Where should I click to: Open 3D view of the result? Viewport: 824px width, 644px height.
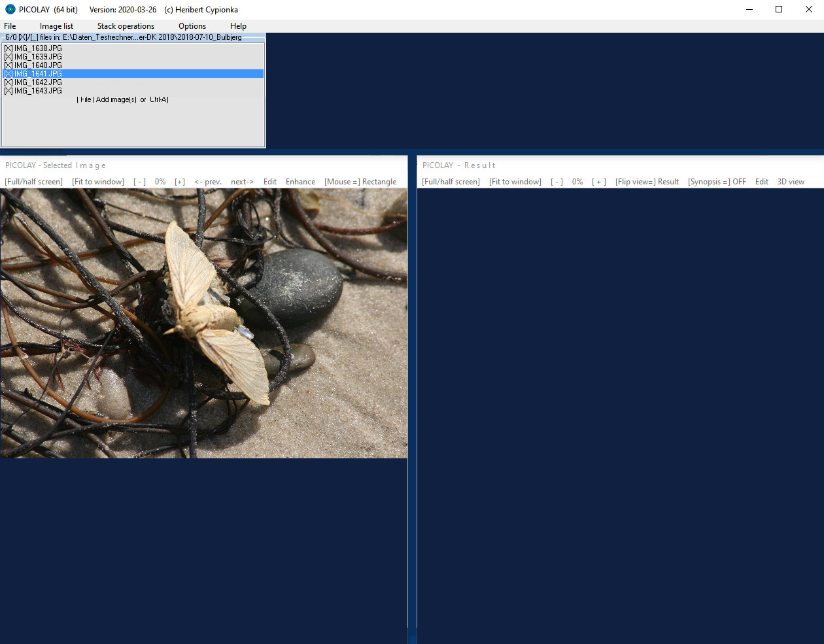click(x=791, y=182)
